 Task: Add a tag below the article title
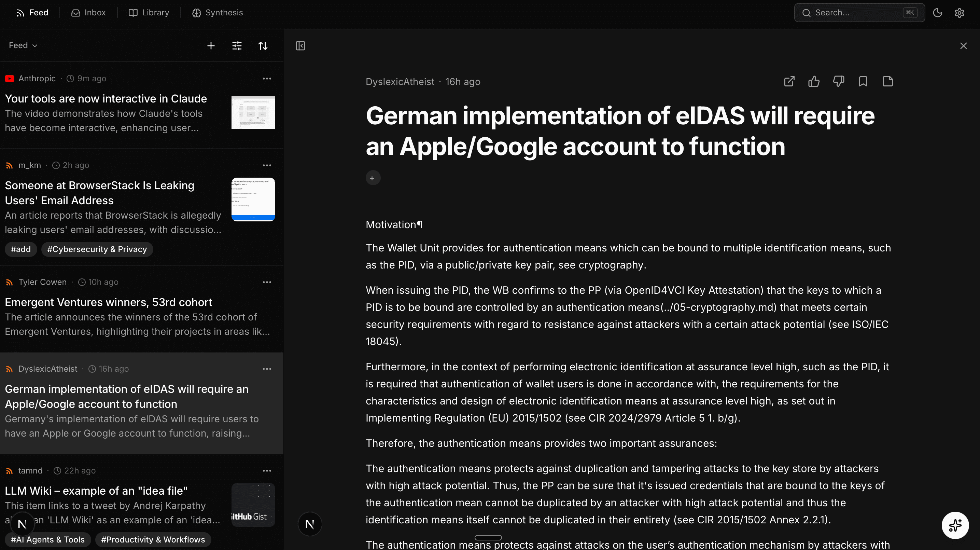coord(373,178)
